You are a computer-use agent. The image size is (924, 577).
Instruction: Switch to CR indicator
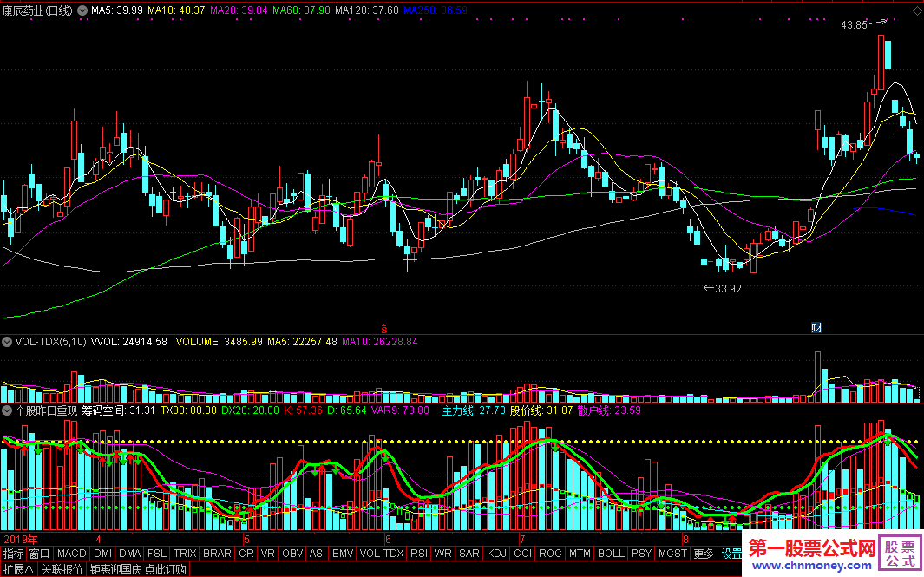246,554
